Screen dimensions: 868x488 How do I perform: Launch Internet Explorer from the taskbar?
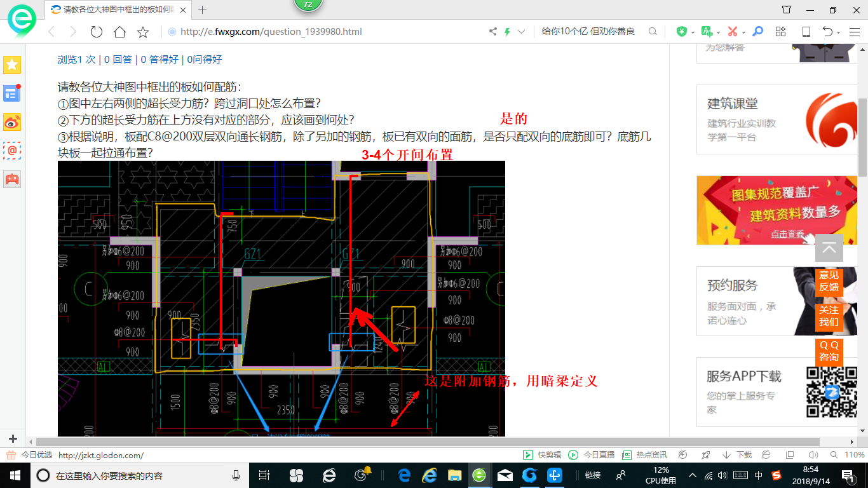click(429, 475)
